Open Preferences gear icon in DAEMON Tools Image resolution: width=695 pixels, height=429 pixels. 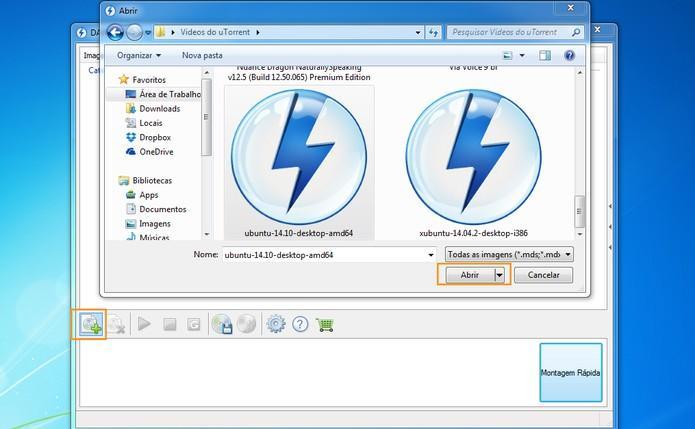276,324
